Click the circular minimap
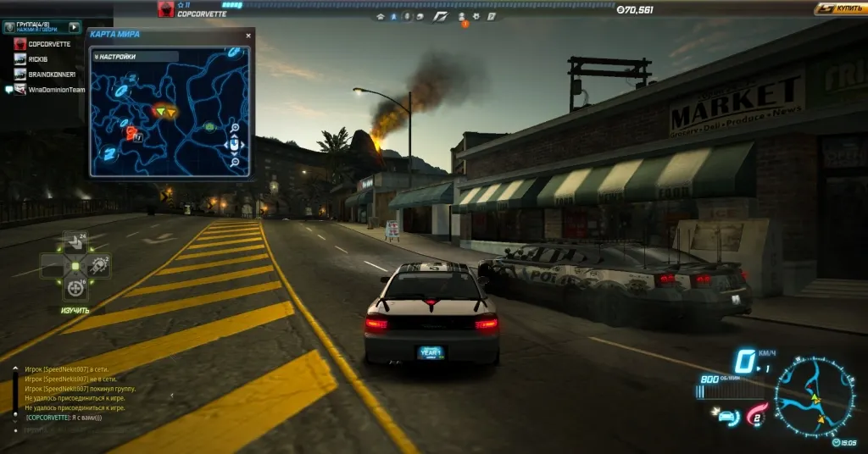The image size is (868, 454). [815, 397]
